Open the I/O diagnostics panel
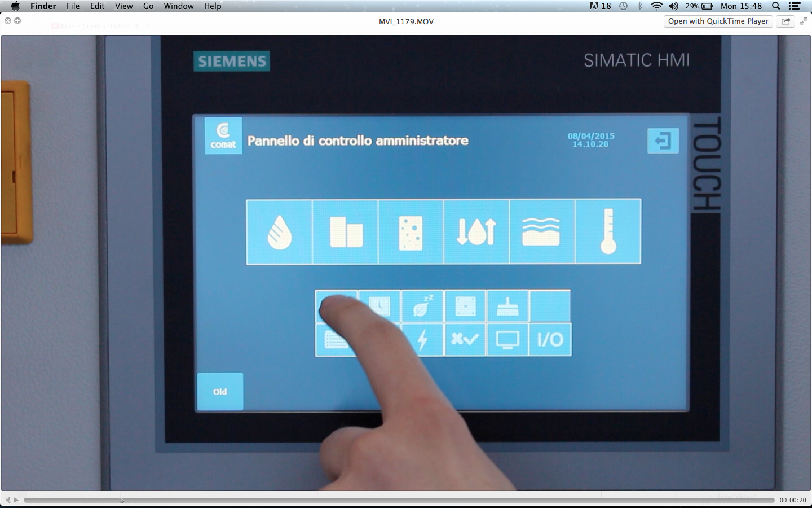 (550, 340)
